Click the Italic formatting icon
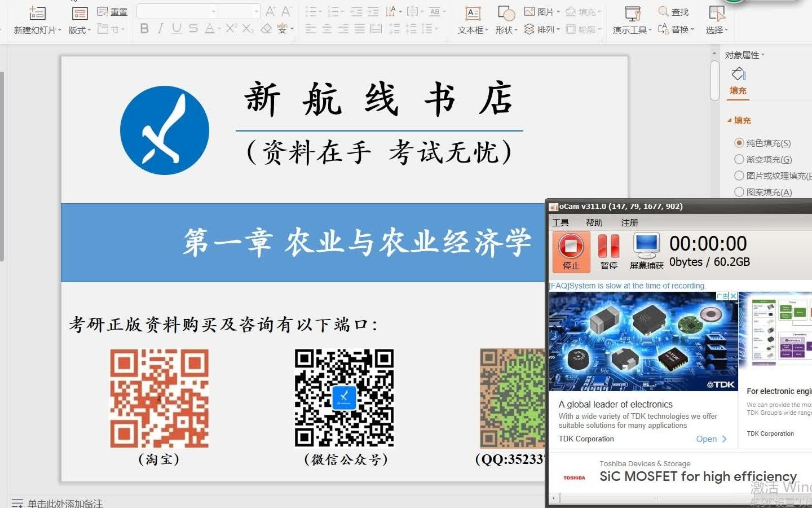 pos(161,28)
